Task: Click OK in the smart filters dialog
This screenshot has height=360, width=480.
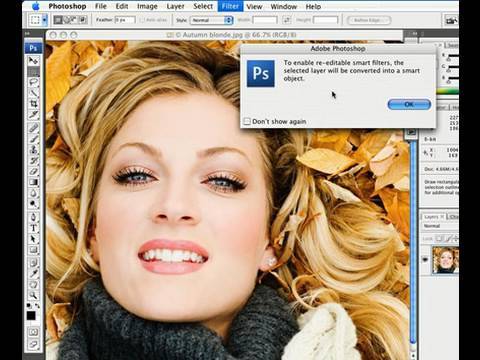Action: coord(409,104)
